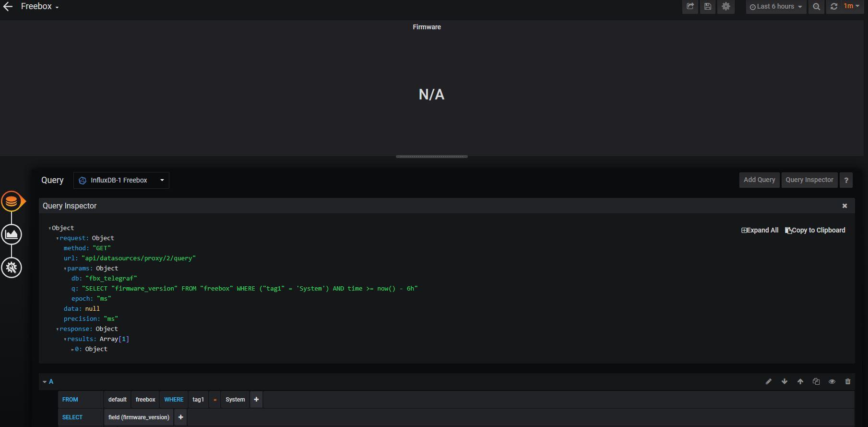Duplicate query A with the copy icon
The width and height of the screenshot is (868, 427).
coord(816,381)
